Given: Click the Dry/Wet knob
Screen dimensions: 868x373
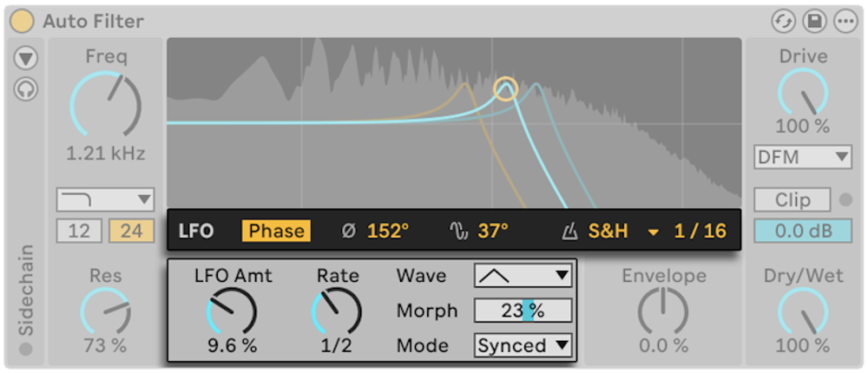Looking at the screenshot, I should [x=803, y=311].
